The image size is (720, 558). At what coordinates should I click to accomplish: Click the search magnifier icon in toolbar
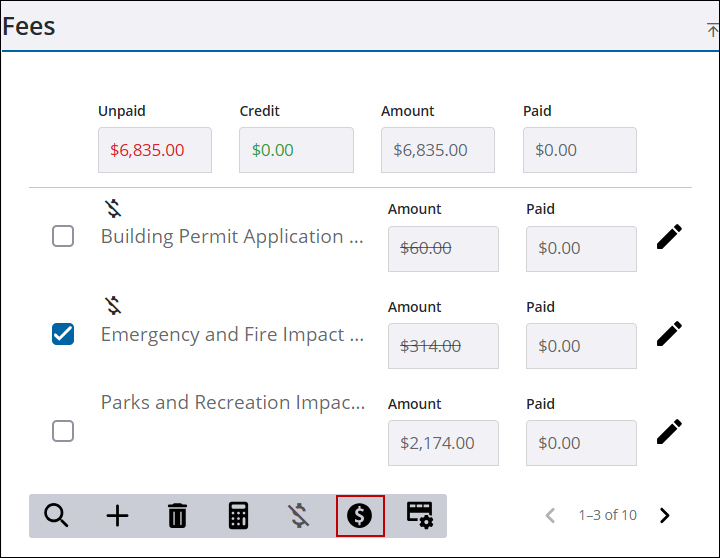click(x=57, y=516)
